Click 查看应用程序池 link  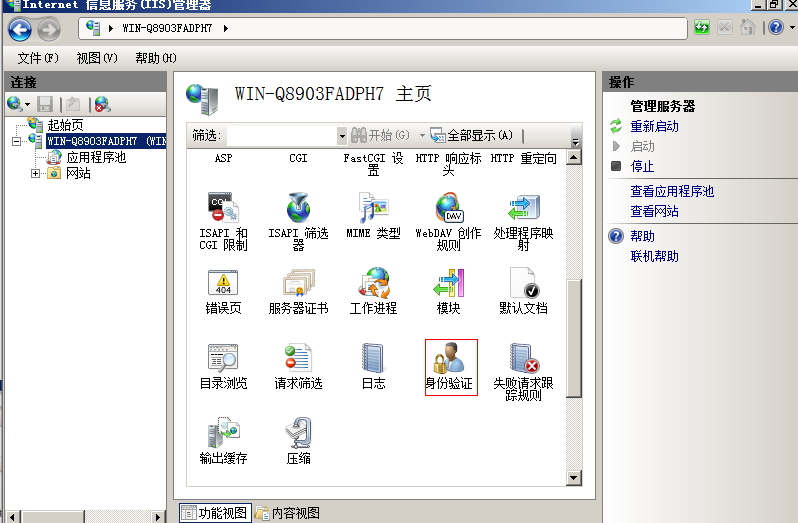coord(672,191)
